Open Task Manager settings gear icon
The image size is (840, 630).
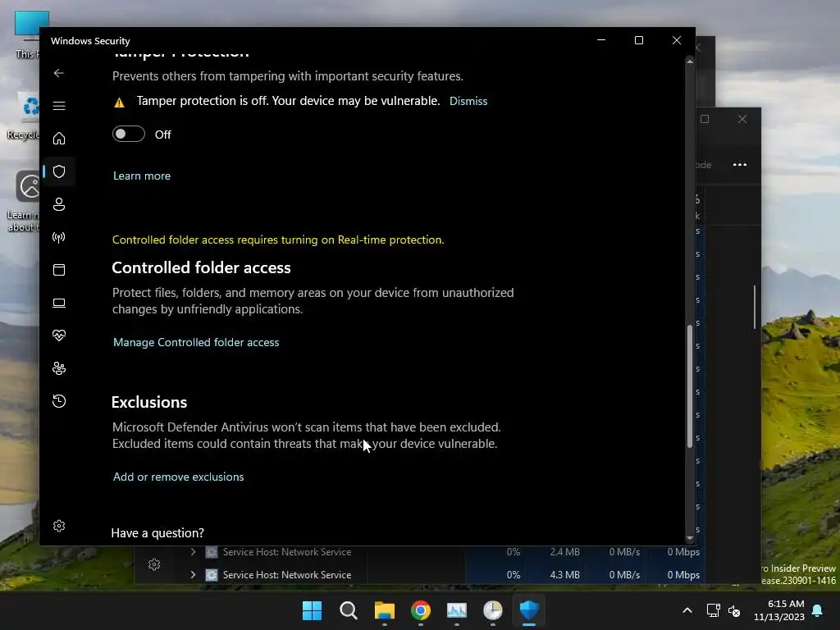(154, 564)
